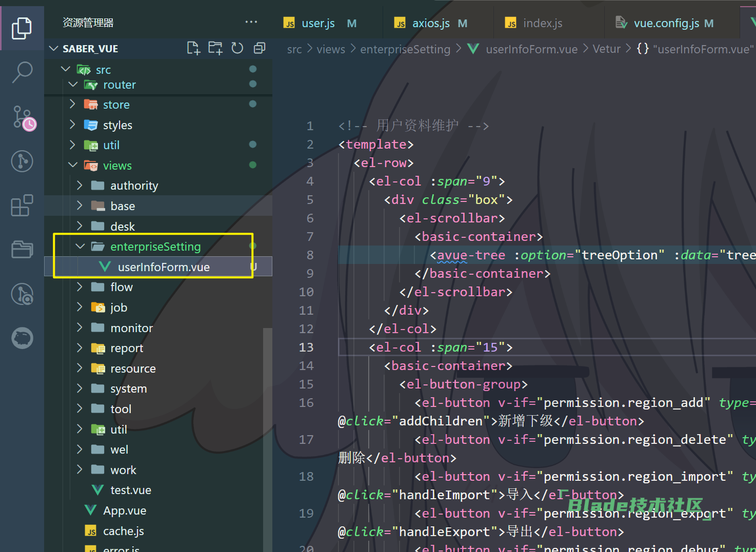756x552 pixels.
Task: Open the Git Graph style activity icon
Action: (x=22, y=294)
